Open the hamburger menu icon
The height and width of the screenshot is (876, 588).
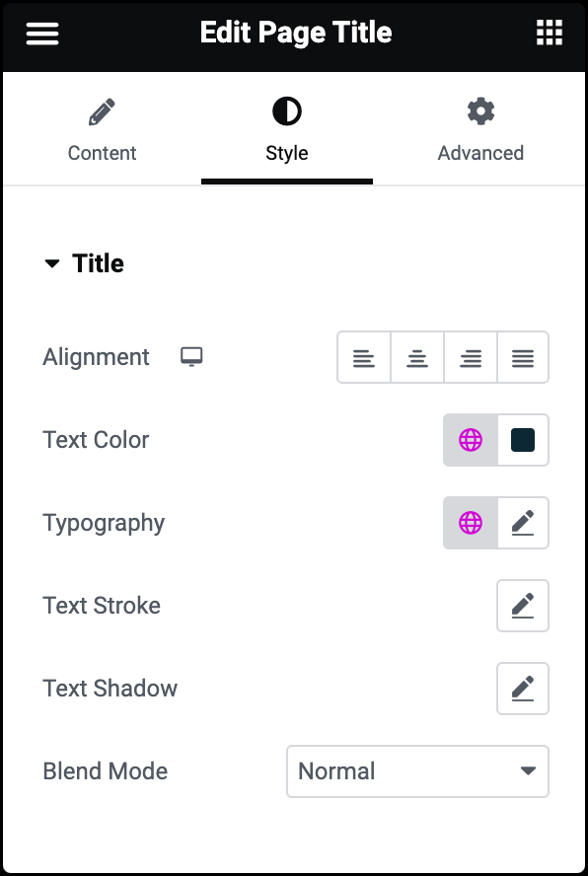[42, 33]
